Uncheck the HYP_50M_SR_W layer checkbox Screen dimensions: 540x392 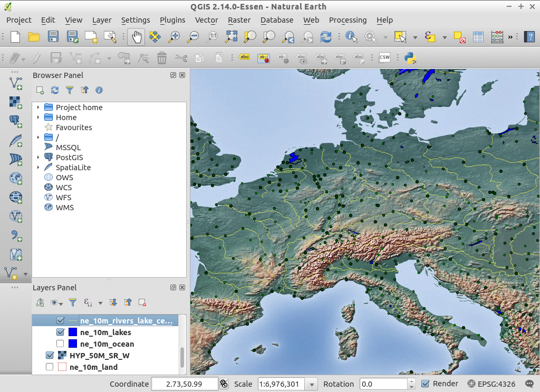[50, 355]
